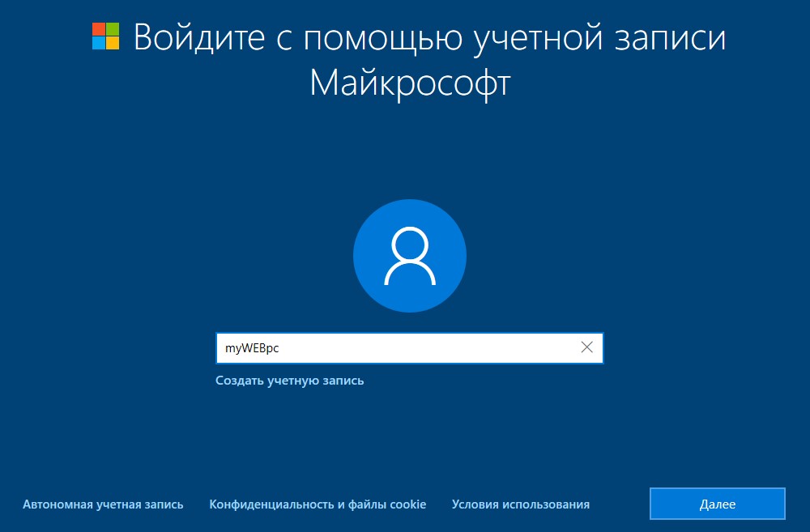Screen dimensions: 810x532
Task: Click the 'Далее' button
Action: 718,504
